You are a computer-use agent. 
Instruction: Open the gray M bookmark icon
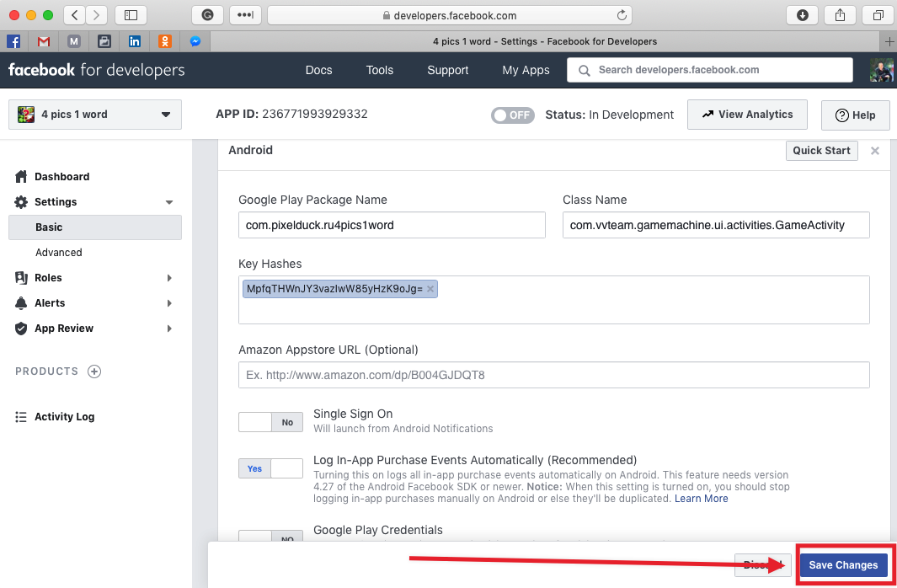pyautogui.click(x=74, y=41)
